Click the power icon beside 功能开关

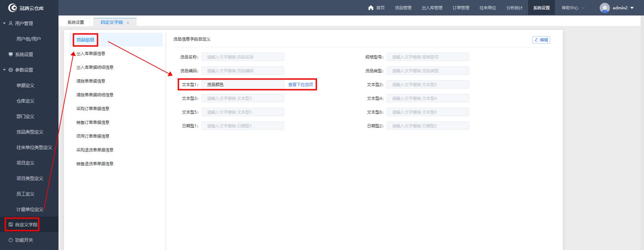pyautogui.click(x=11, y=240)
